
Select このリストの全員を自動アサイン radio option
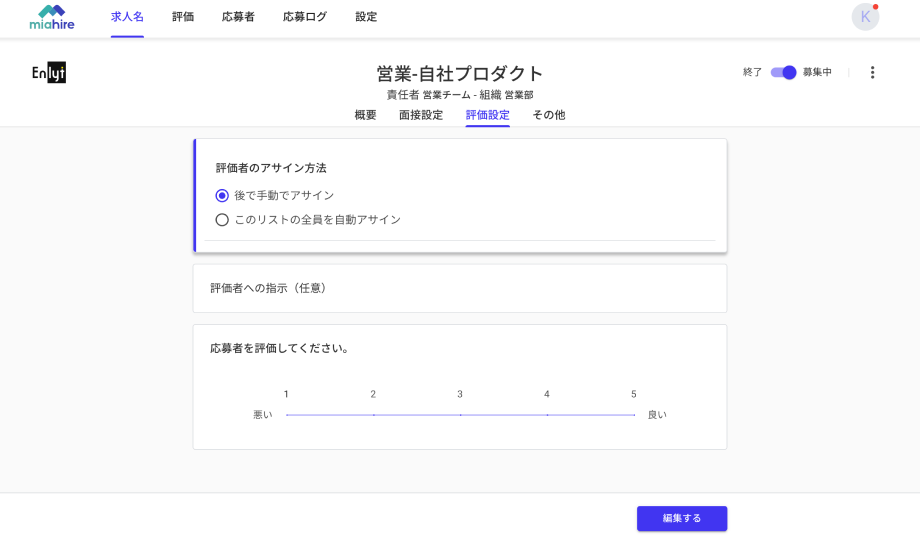(x=222, y=220)
